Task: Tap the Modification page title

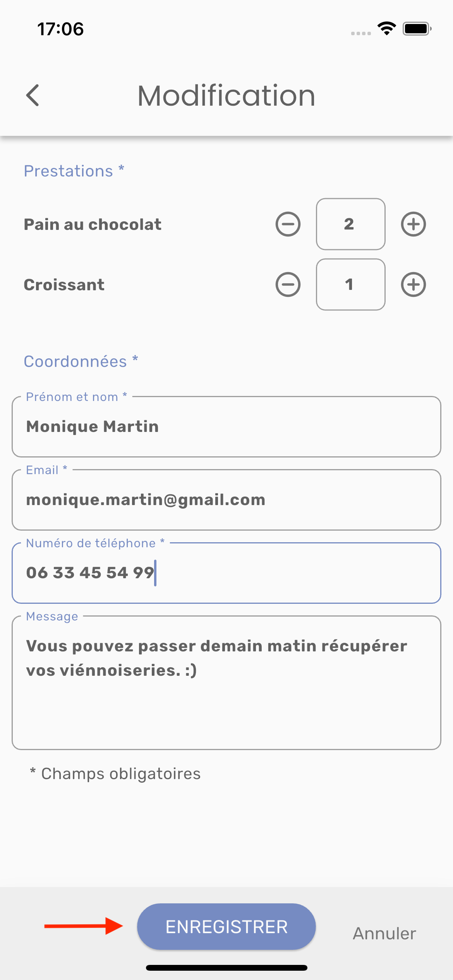Action: pyautogui.click(x=226, y=96)
